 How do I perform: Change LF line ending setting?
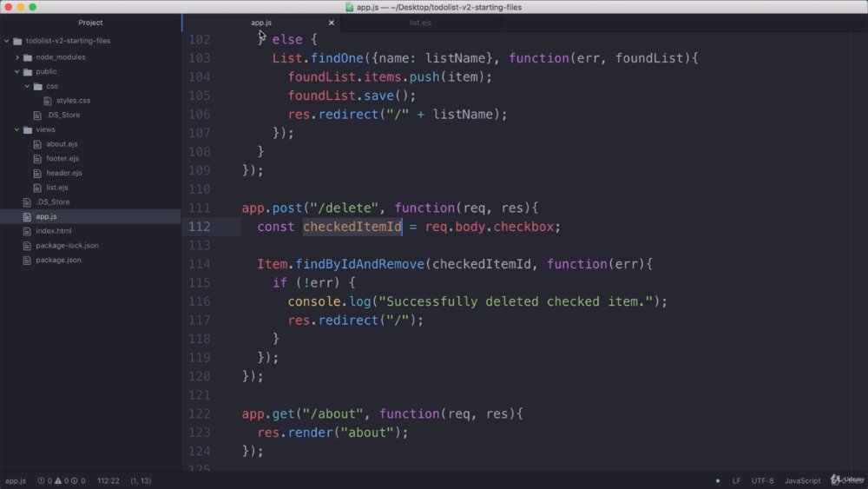tap(736, 480)
